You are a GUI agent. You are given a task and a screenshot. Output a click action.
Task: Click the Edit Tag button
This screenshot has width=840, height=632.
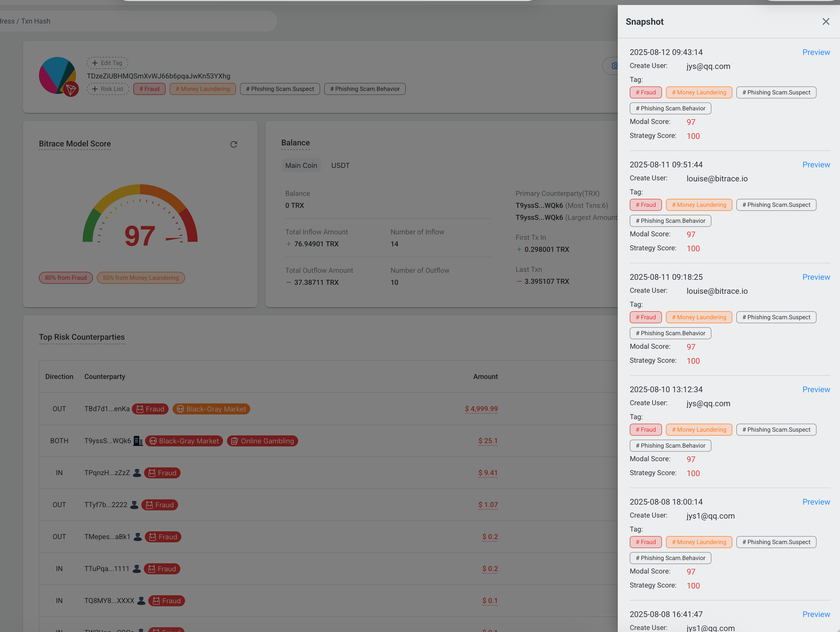point(107,63)
